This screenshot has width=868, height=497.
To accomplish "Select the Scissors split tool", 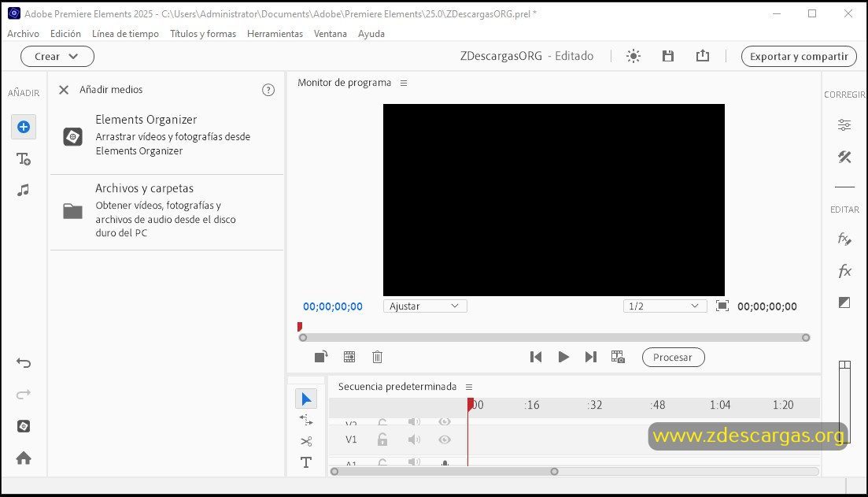I will click(x=306, y=441).
